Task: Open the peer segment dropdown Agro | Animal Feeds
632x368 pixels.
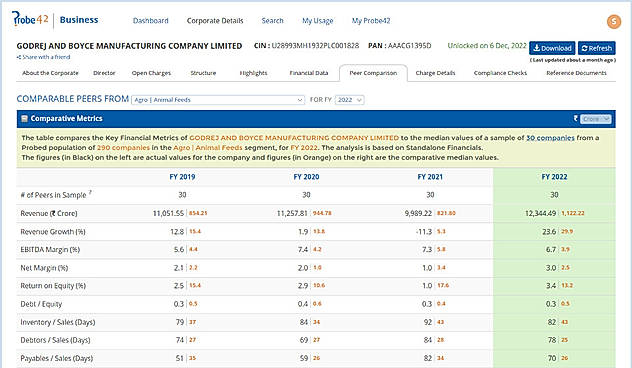Action: click(218, 100)
